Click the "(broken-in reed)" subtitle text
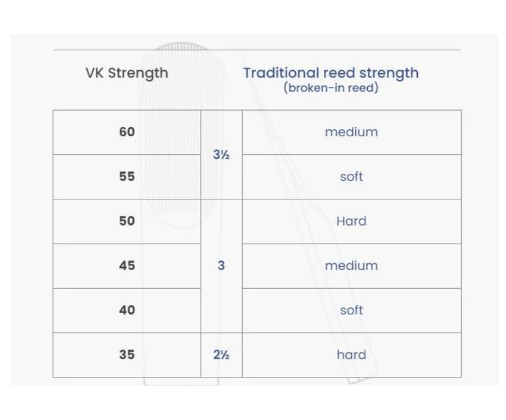This screenshot has width=506, height=420. click(331, 87)
